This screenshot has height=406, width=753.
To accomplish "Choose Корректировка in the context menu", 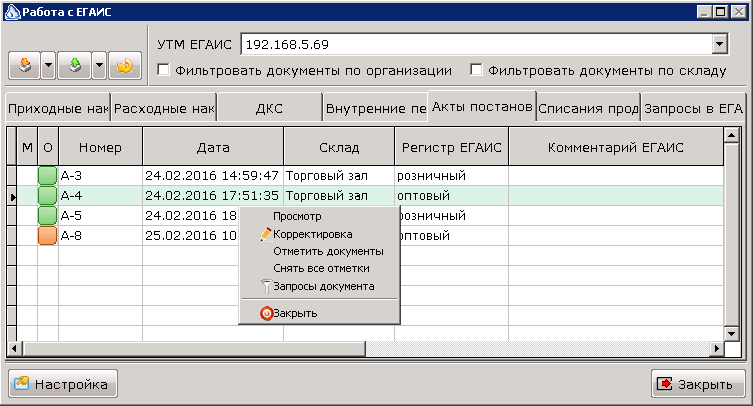I will click(319, 234).
